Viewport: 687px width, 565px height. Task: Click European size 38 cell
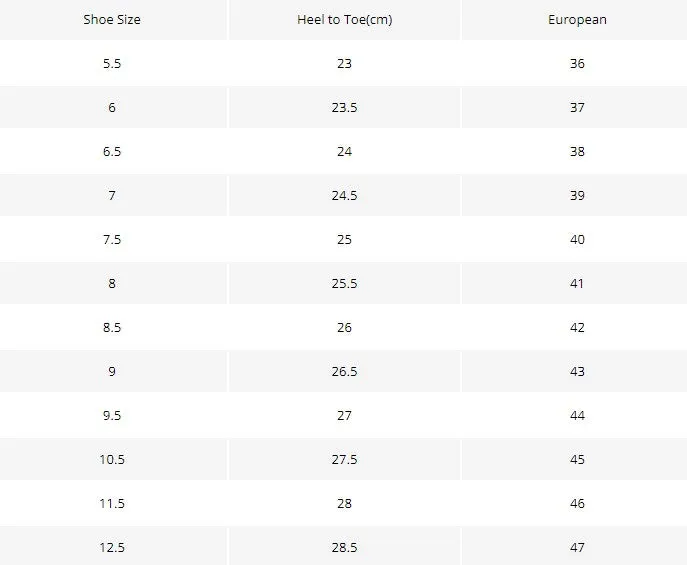tap(577, 152)
